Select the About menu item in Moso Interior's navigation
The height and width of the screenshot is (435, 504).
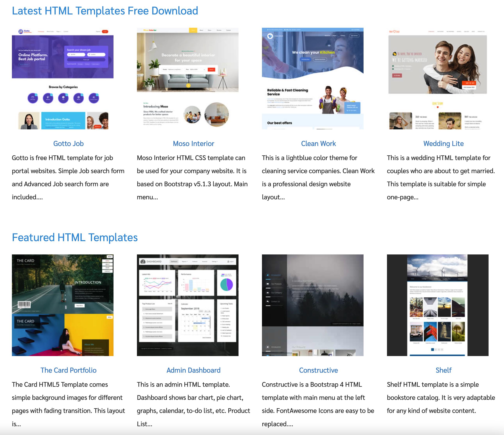point(201,30)
